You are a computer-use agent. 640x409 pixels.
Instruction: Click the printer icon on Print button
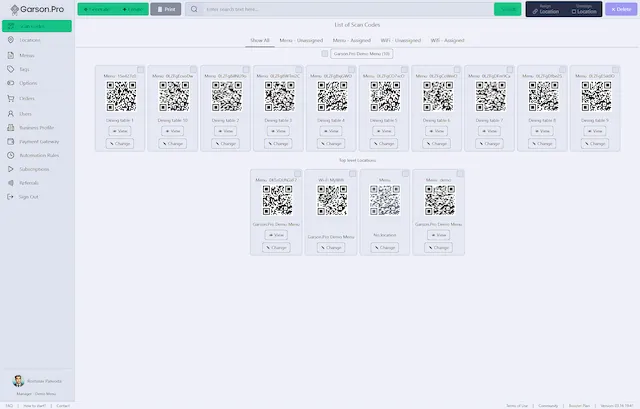pyautogui.click(x=160, y=9)
